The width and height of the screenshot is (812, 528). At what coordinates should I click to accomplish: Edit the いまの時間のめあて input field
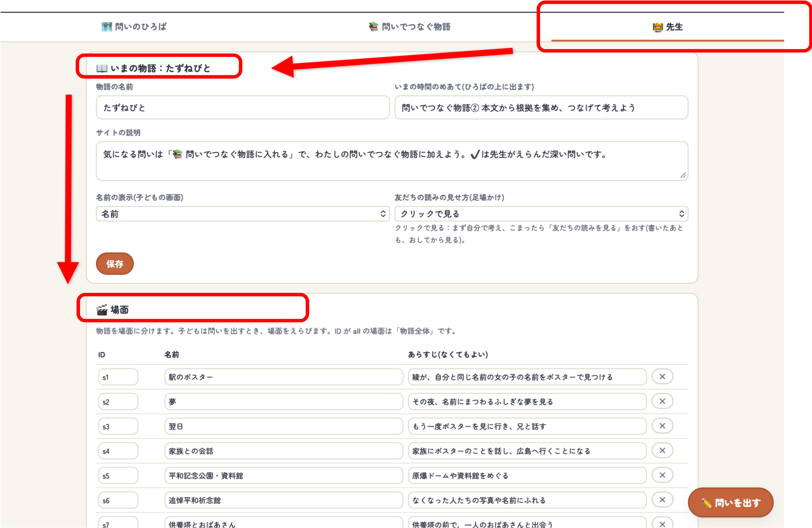tap(541, 107)
